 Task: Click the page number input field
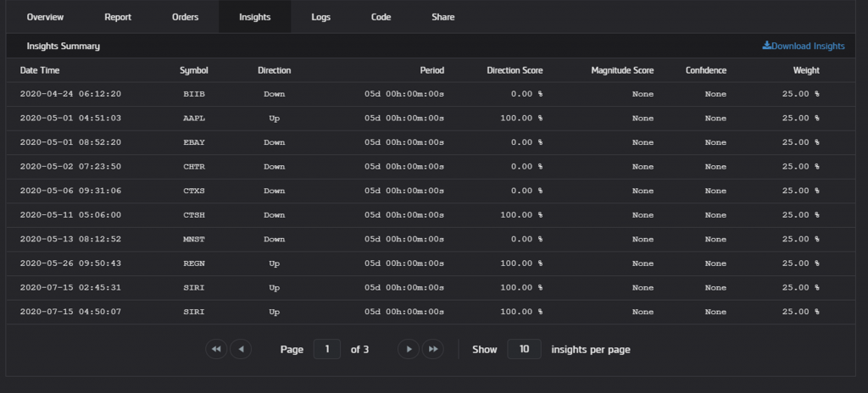pos(327,349)
